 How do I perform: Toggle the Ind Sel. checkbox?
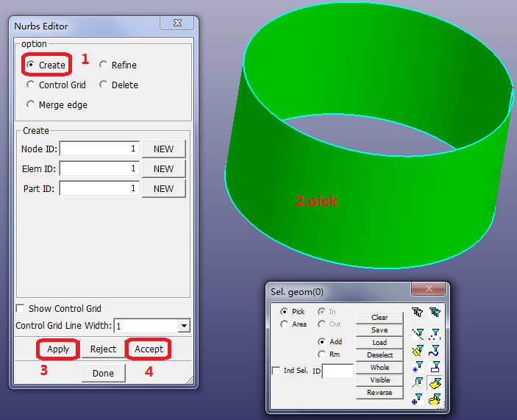276,371
